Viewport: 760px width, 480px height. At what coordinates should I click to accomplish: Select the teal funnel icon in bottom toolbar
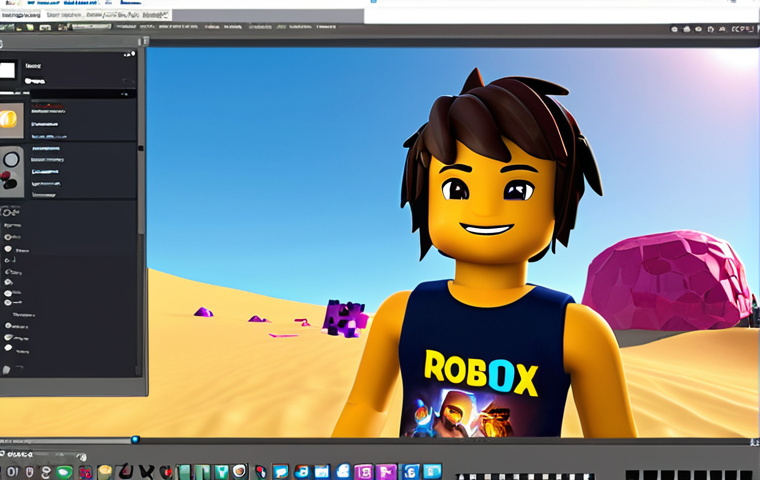pyautogui.click(x=221, y=472)
